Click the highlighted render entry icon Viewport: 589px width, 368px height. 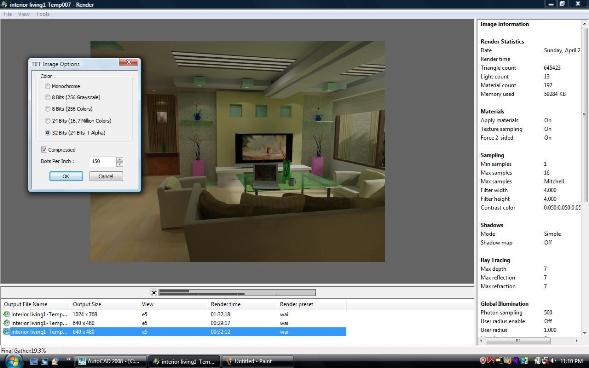click(x=6, y=332)
